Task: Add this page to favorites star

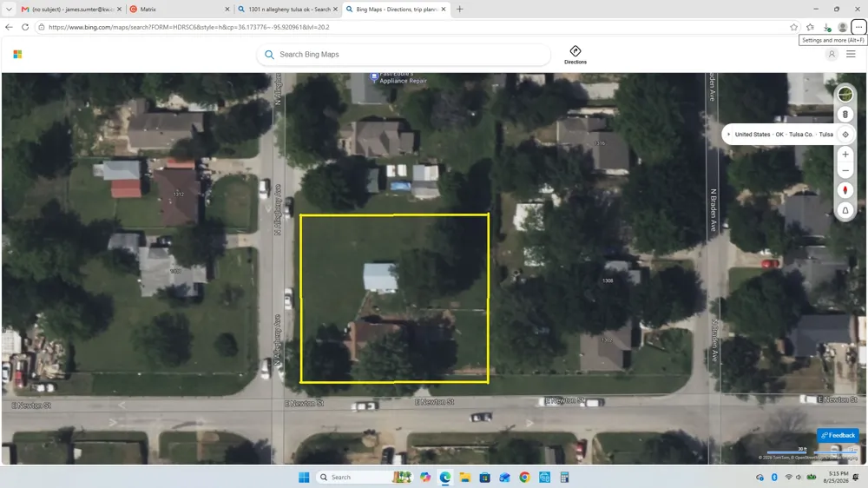Action: pyautogui.click(x=794, y=27)
